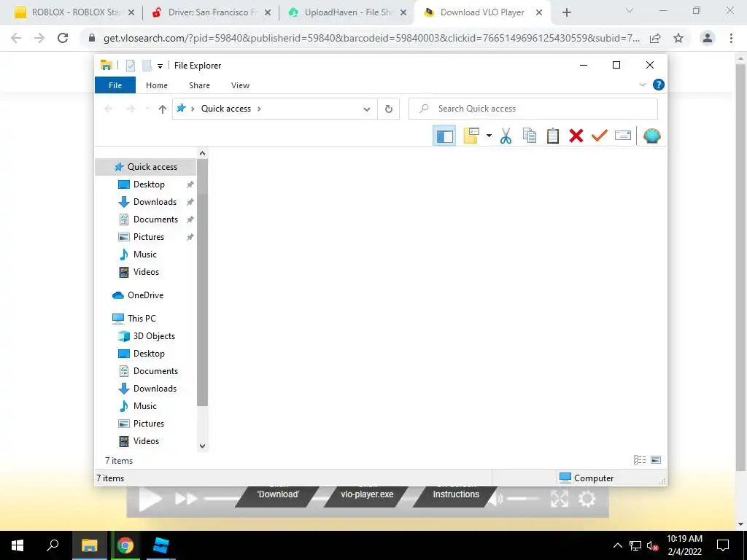Open the Home ribbon tab
This screenshot has height=560, width=747.
(x=157, y=85)
